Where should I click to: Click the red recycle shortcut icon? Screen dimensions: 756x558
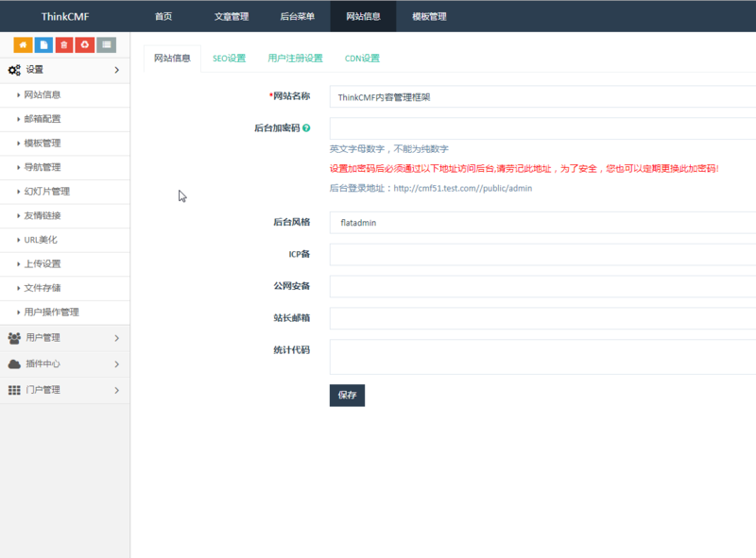pyautogui.click(x=85, y=44)
